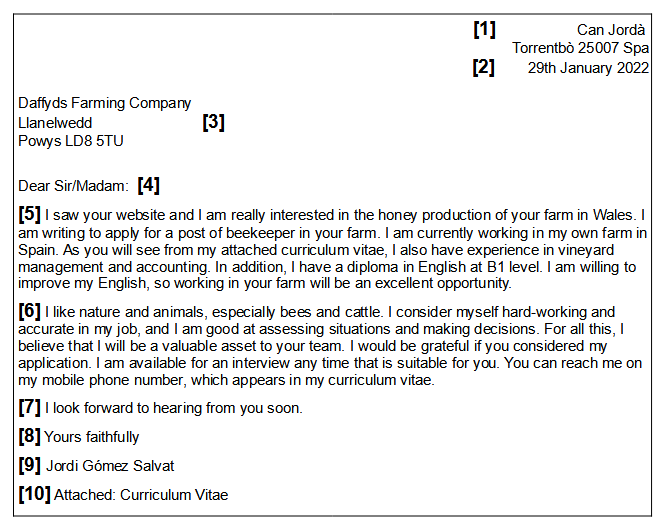669x531 pixels.
Task: Click the [6] marker starting the second paragraph
Action: tap(30, 311)
